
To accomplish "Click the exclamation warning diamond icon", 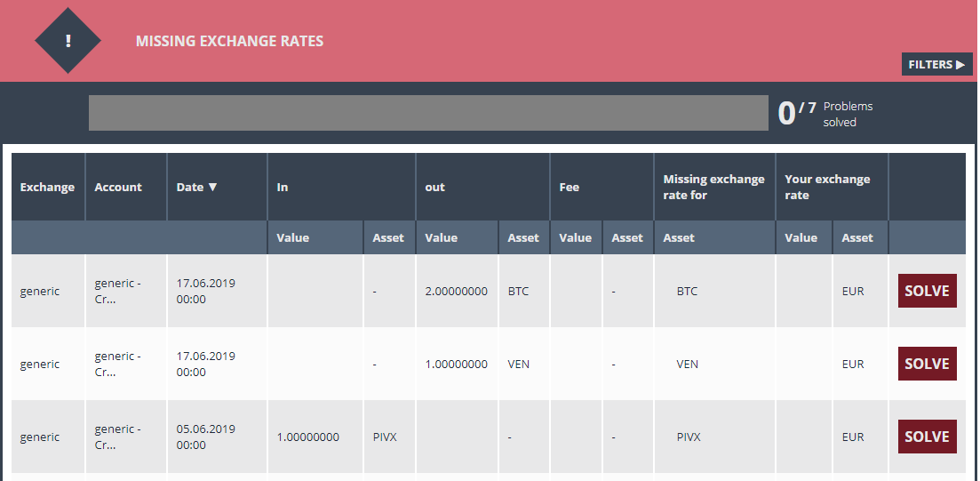I will click(x=68, y=41).
